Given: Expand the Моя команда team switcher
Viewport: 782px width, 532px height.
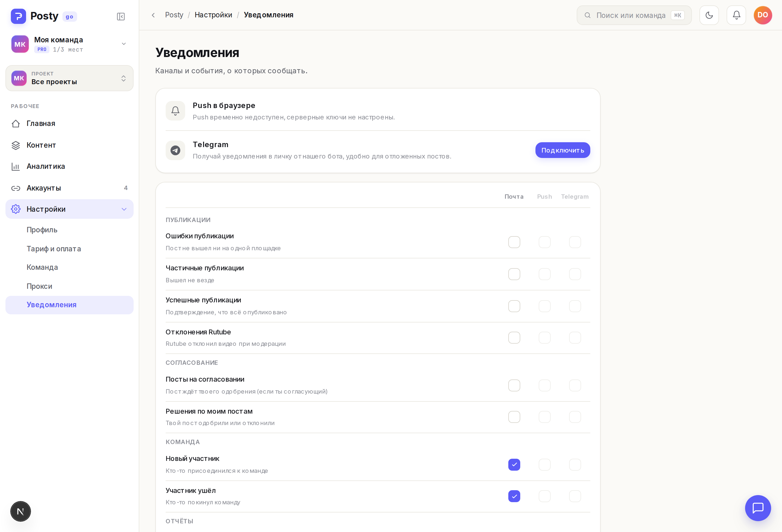Looking at the screenshot, I should pos(69,44).
